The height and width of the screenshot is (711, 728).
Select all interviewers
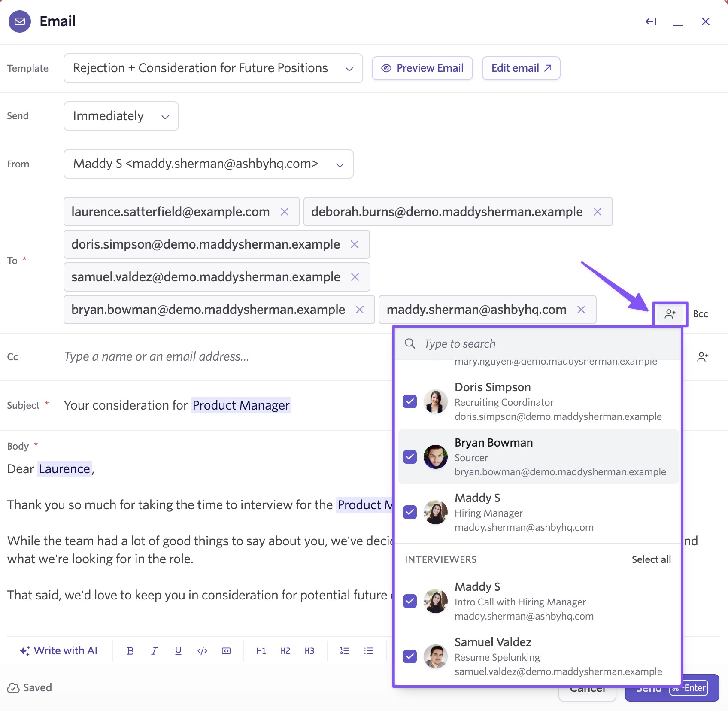click(x=651, y=559)
